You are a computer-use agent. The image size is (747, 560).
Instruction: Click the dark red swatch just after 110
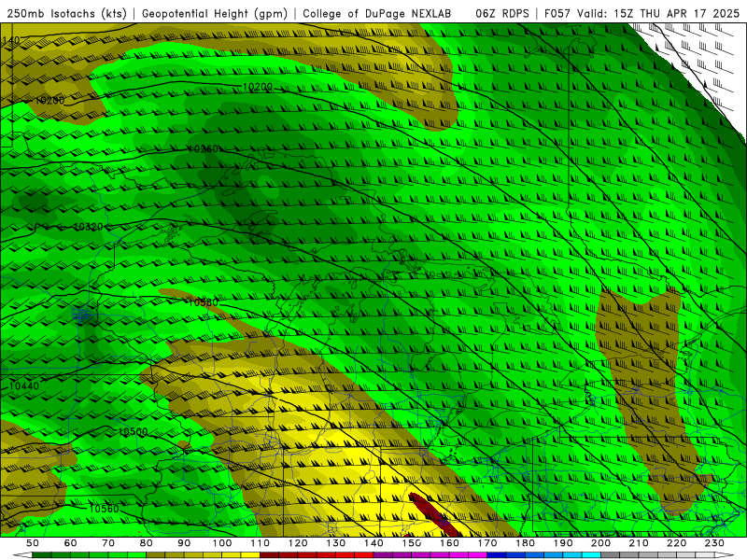[x=269, y=555]
